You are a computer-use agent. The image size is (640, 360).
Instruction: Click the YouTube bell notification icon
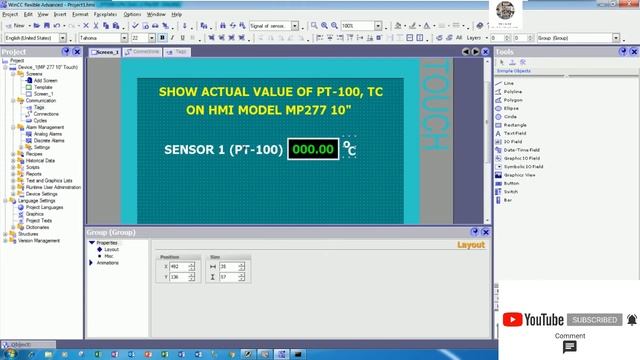[x=631, y=320]
